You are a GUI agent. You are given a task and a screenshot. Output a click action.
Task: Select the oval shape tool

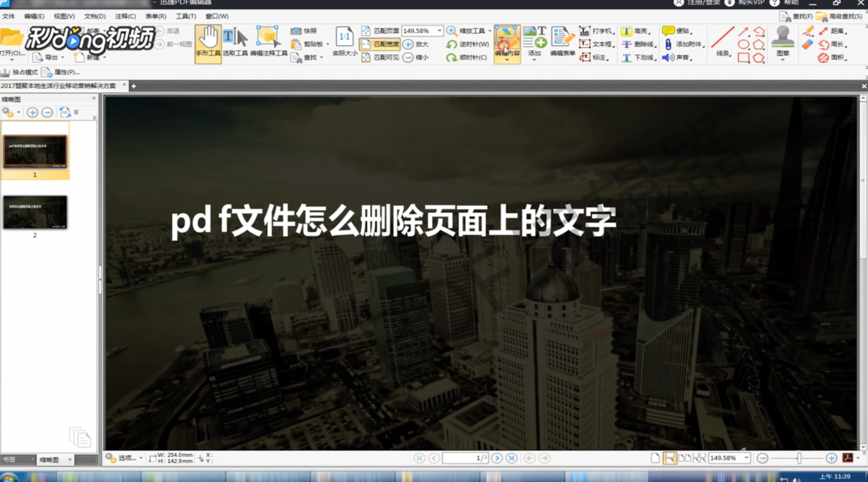coord(743,44)
